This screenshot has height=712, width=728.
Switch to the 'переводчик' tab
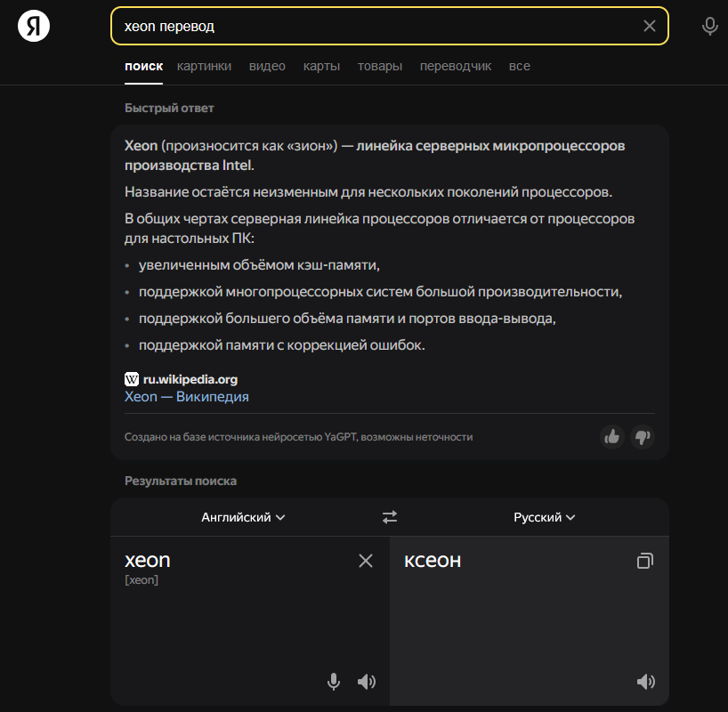(x=456, y=66)
